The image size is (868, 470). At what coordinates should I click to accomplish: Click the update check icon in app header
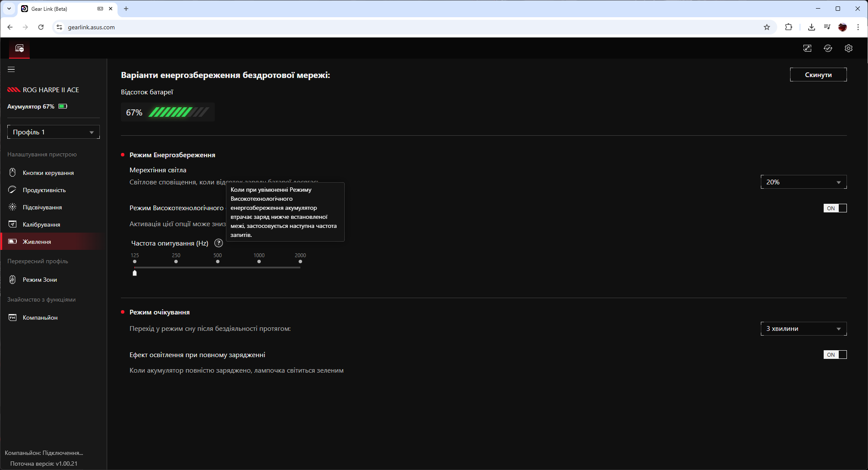coord(828,48)
